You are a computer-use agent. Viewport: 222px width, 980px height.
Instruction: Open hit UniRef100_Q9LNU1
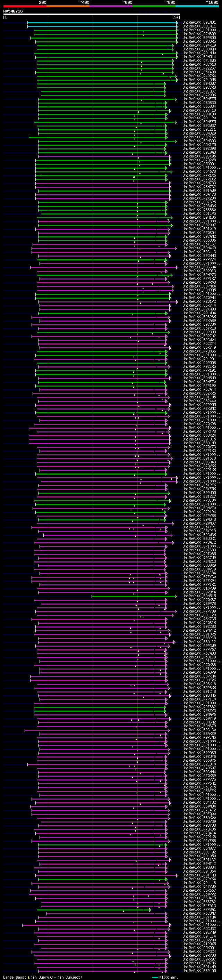tap(199, 23)
